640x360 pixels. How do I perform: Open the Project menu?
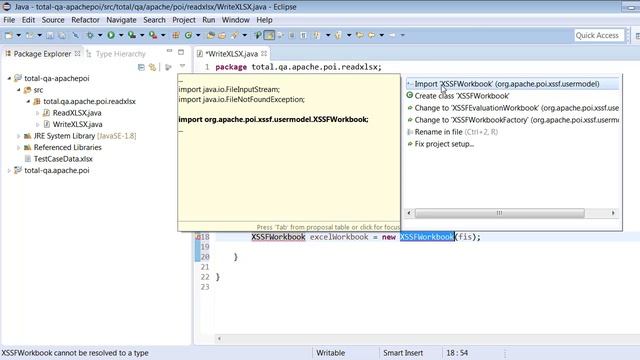pyautogui.click(x=184, y=20)
